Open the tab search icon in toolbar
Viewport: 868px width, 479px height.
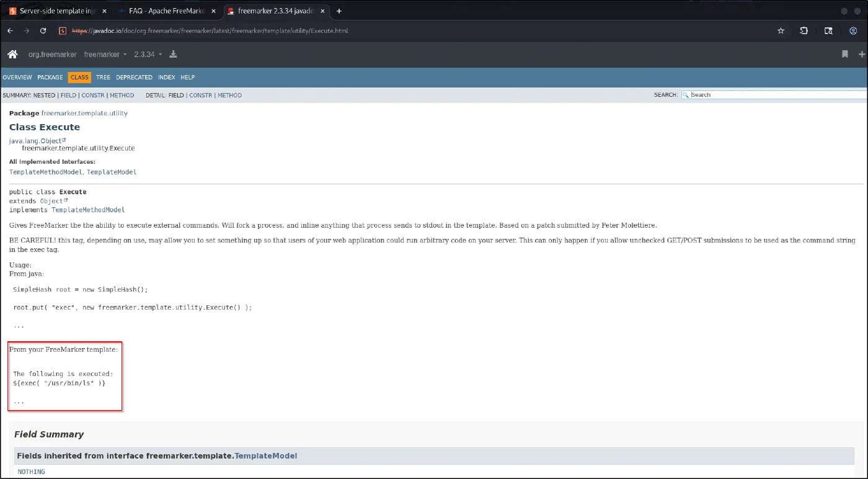(828, 30)
